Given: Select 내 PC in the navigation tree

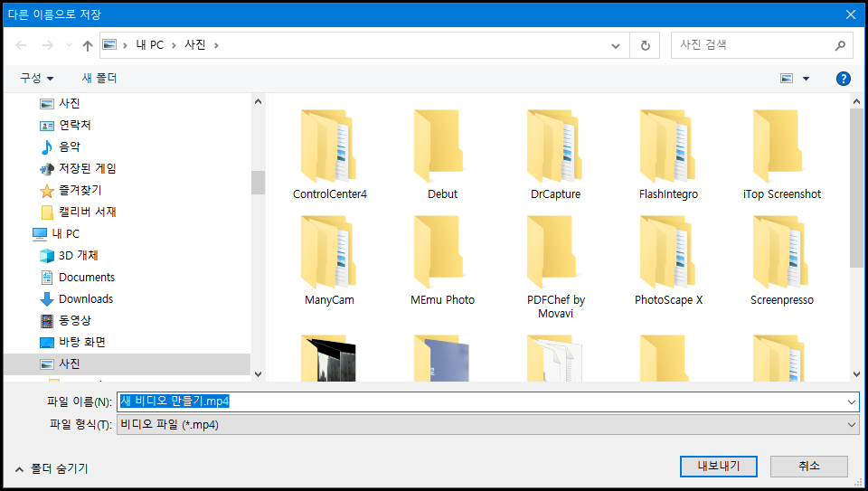Looking at the screenshot, I should pyautogui.click(x=65, y=233).
